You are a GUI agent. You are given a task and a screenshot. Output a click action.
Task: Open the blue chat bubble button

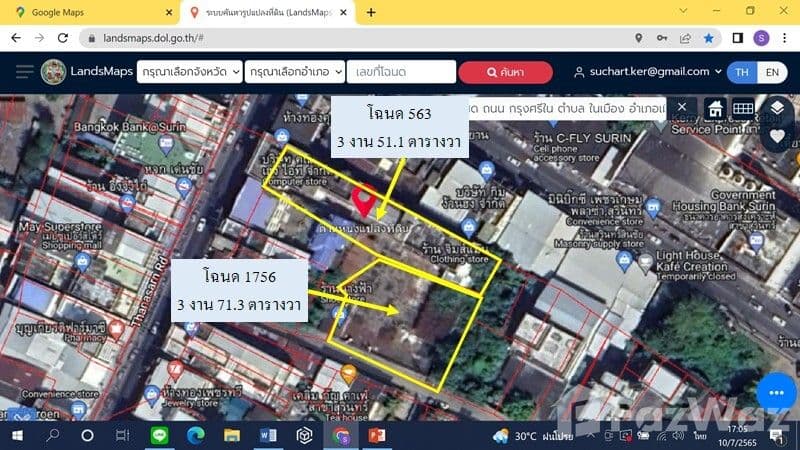776,390
